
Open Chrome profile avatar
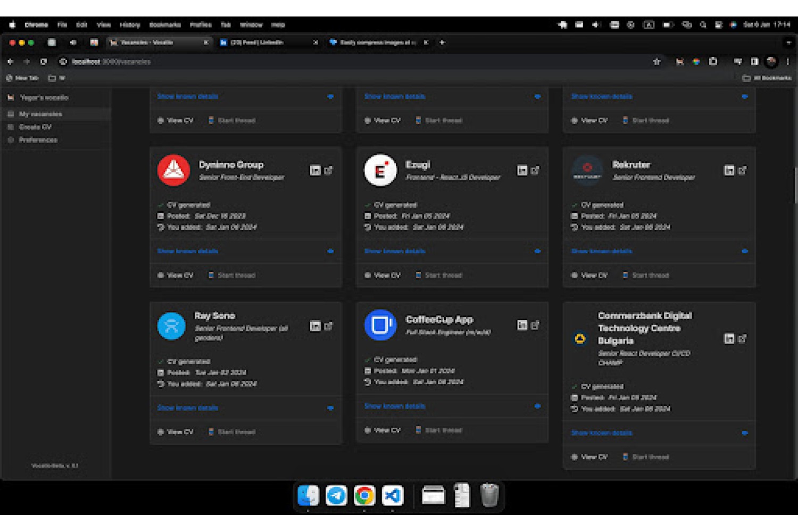click(771, 62)
